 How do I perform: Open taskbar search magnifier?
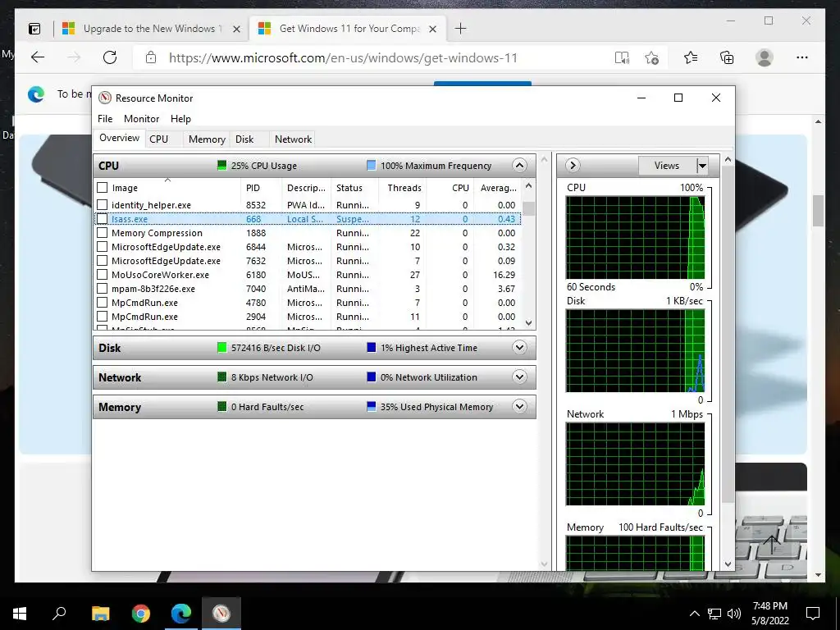click(59, 614)
